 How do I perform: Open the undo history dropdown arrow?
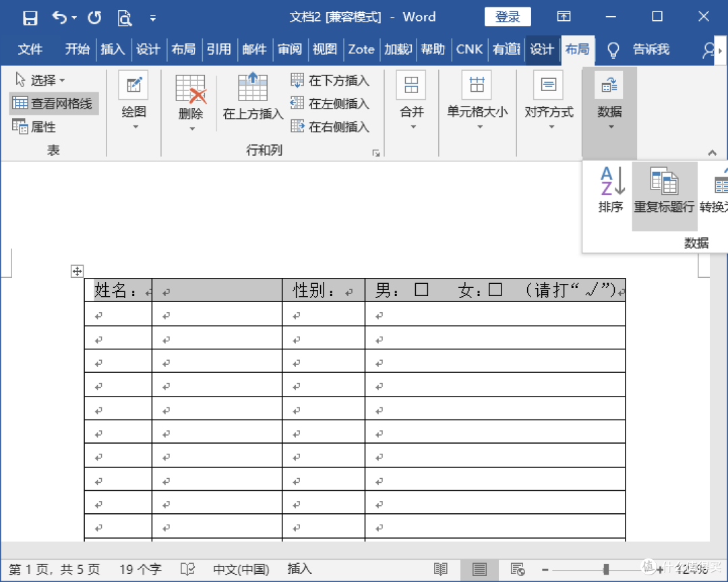pyautogui.click(x=74, y=18)
